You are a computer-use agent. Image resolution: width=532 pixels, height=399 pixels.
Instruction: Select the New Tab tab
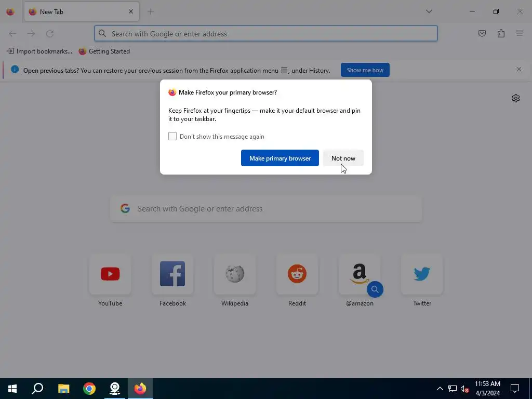[82, 12]
